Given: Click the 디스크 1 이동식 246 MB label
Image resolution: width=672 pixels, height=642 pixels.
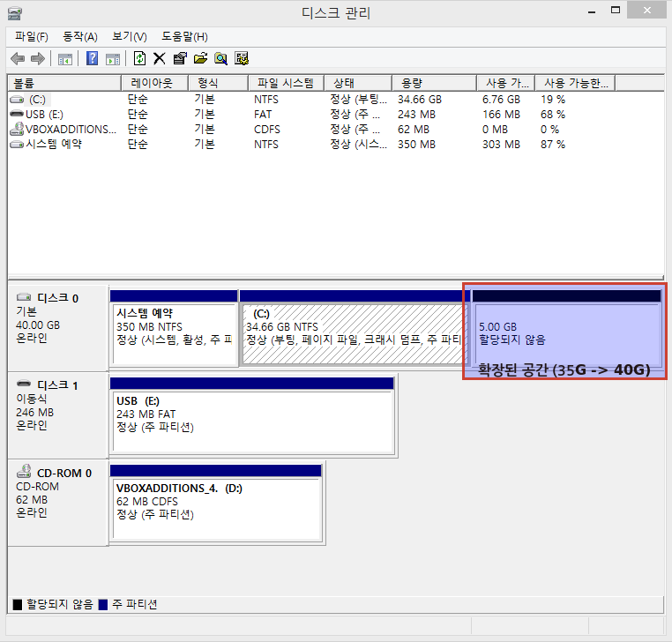Looking at the screenshot, I should pyautogui.click(x=58, y=415).
